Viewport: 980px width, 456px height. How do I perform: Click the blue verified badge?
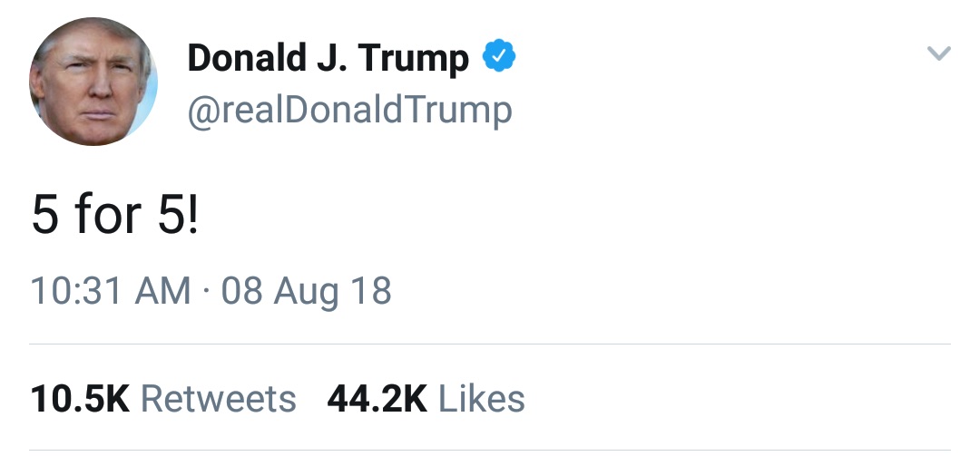[x=498, y=57]
